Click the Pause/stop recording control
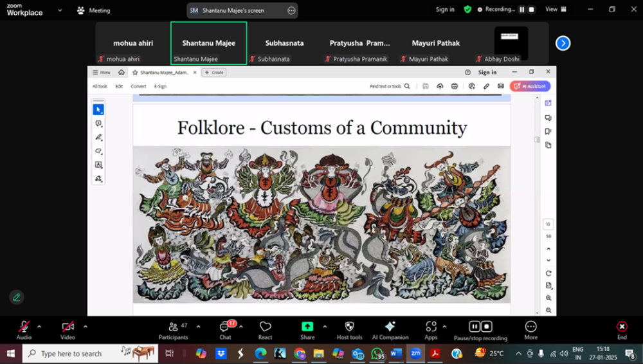This screenshot has height=364, width=643. coord(480,331)
